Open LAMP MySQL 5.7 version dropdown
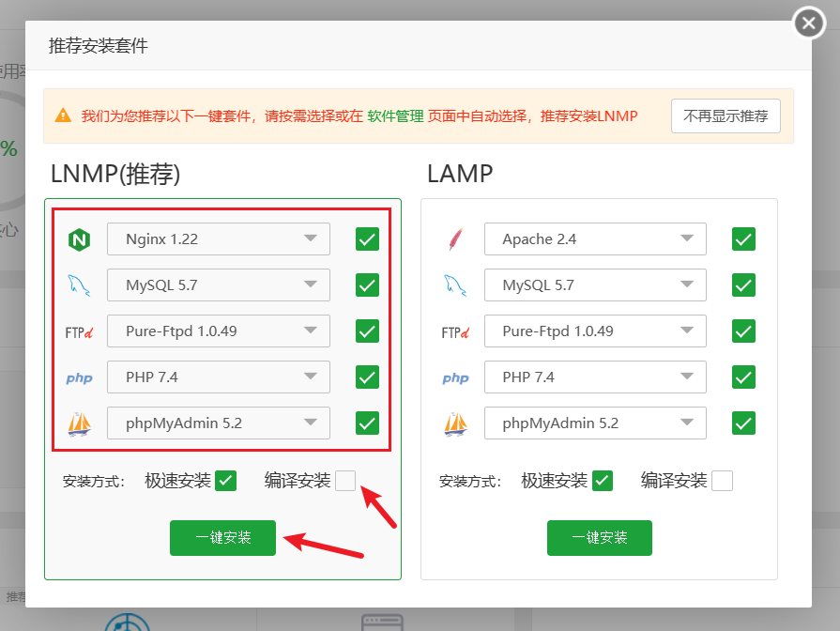 coord(595,285)
